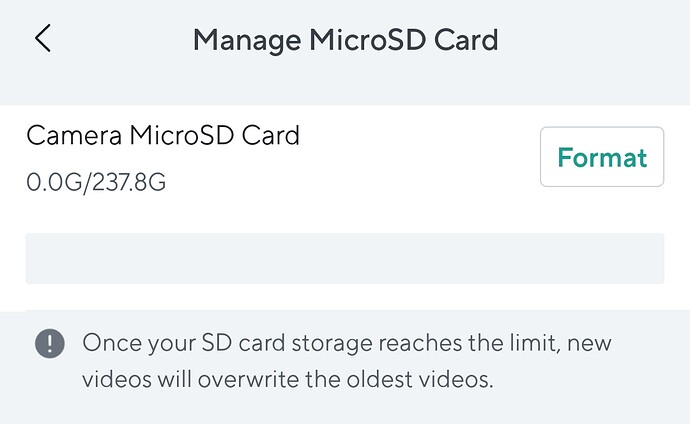Click the 'Once your SD card storage' notice line
Screen dimensions: 690x424
click(347, 344)
